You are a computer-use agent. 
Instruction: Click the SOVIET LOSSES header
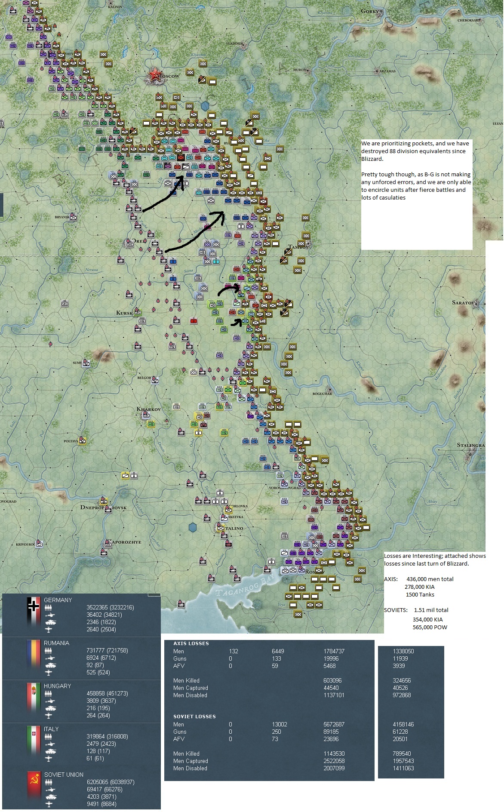[x=194, y=717]
